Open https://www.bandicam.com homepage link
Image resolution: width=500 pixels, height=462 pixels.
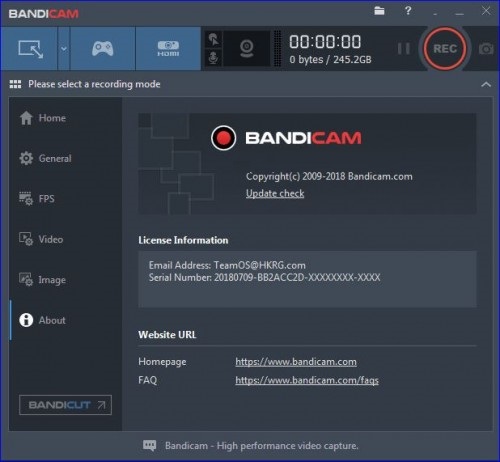[x=296, y=362]
